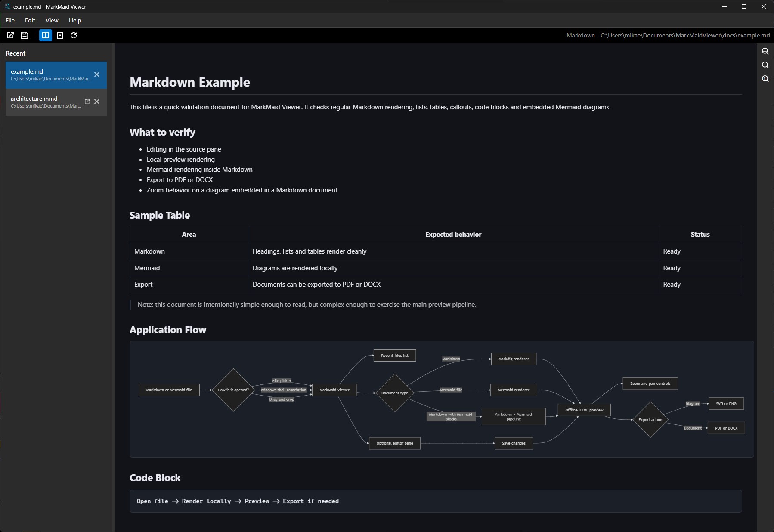This screenshot has height=532, width=774.
Task: Click bullet Local preview rendering
Action: point(181,159)
